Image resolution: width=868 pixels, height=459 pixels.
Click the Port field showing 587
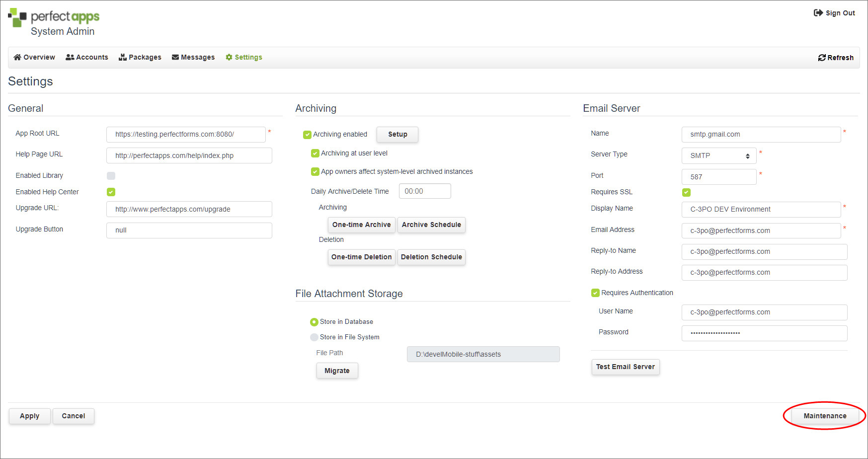pos(719,177)
